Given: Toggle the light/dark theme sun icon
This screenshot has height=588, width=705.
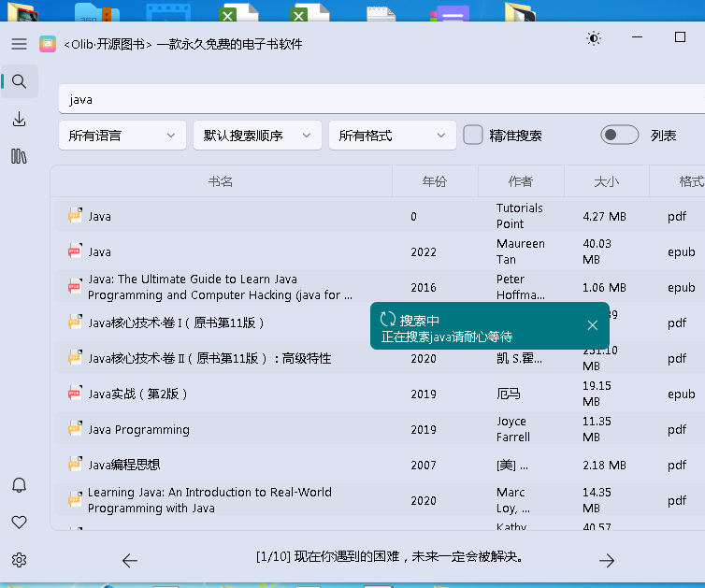Looking at the screenshot, I should point(594,38).
